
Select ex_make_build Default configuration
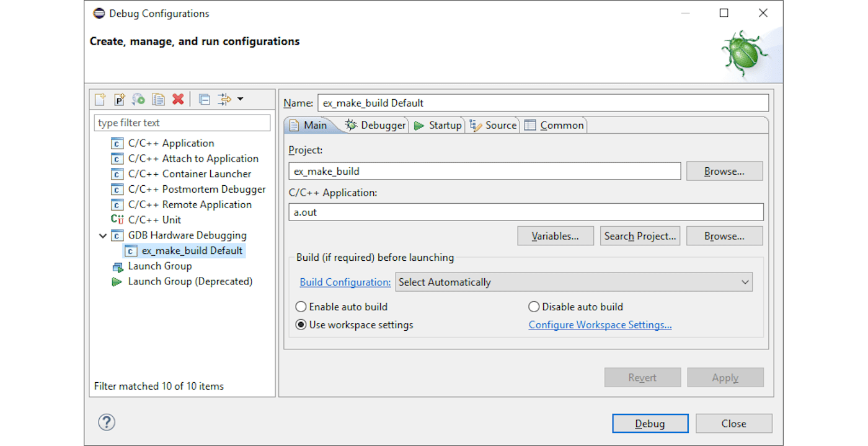pyautogui.click(x=184, y=251)
